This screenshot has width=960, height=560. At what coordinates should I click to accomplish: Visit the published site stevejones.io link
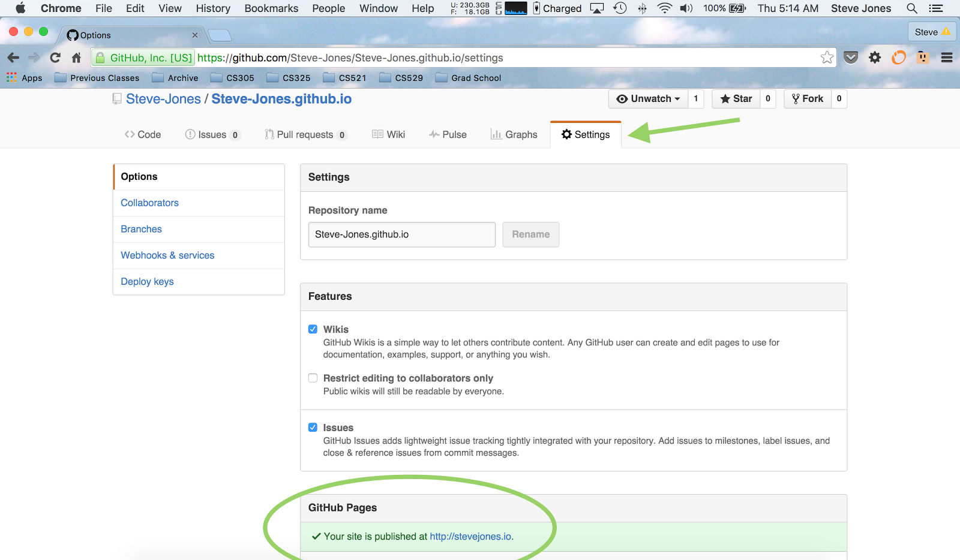[x=470, y=537]
